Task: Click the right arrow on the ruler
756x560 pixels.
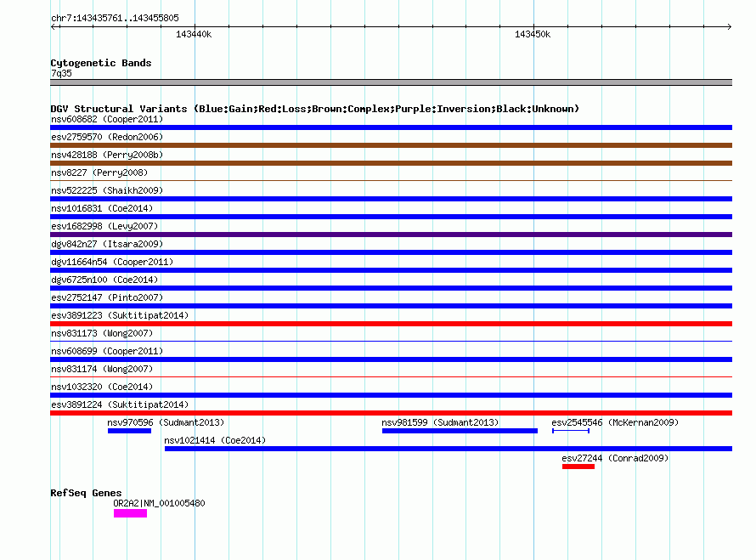Action: point(729,26)
